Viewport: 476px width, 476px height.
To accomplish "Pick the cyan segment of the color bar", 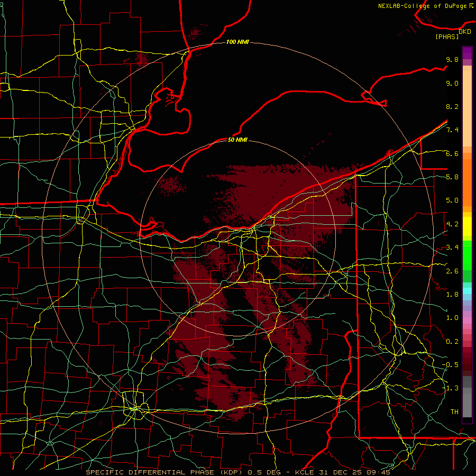I will click(467, 291).
